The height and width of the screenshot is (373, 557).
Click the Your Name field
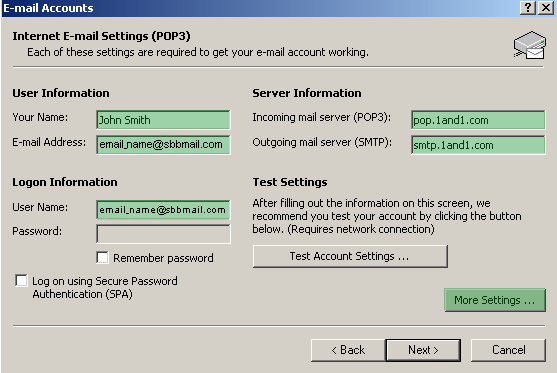(x=163, y=120)
